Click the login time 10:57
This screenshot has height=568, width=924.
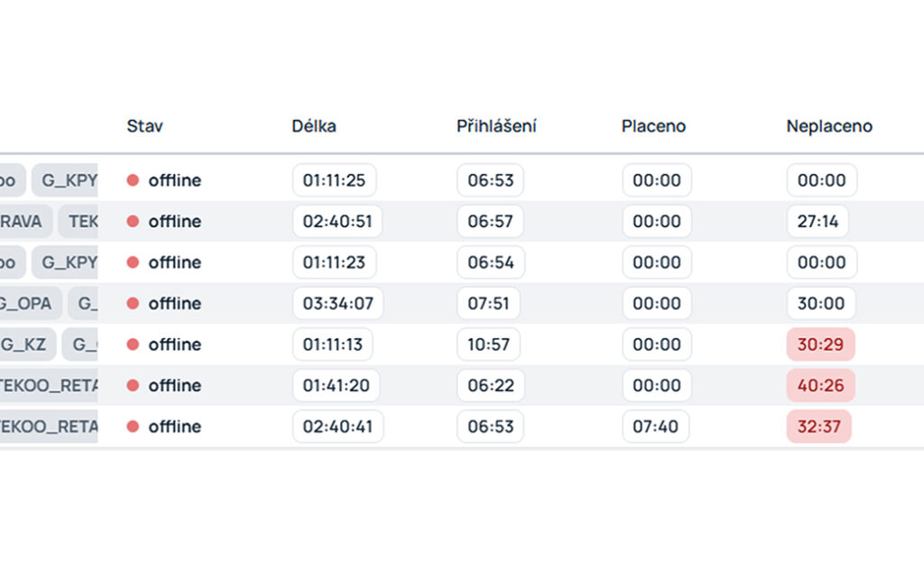(488, 344)
